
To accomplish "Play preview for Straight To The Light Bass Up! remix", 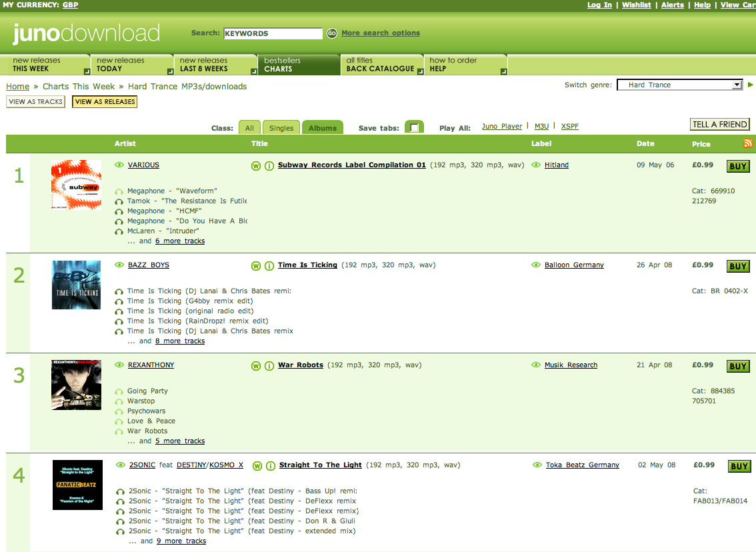I will click(x=121, y=492).
